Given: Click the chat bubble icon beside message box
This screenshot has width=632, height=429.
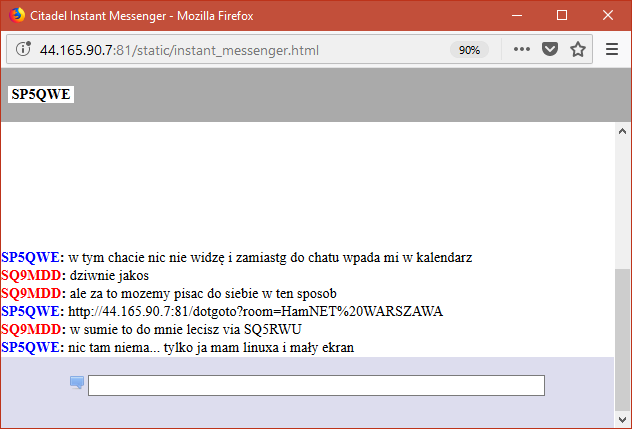Looking at the screenshot, I should coord(77,382).
